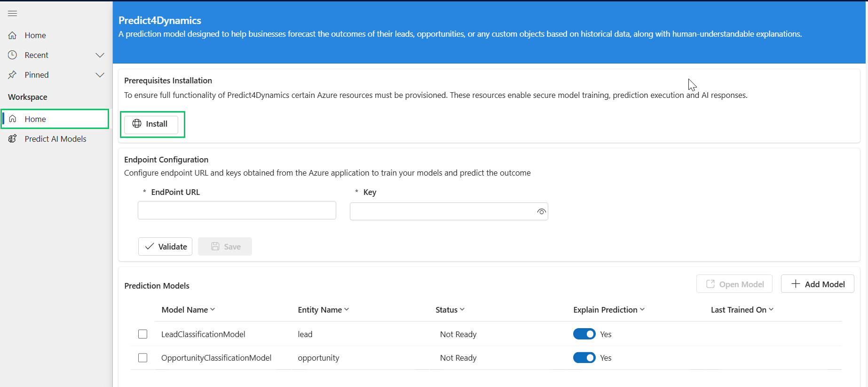Screen dimensions: 868x387
Task: Click the Recent clock icon
Action: click(13, 55)
